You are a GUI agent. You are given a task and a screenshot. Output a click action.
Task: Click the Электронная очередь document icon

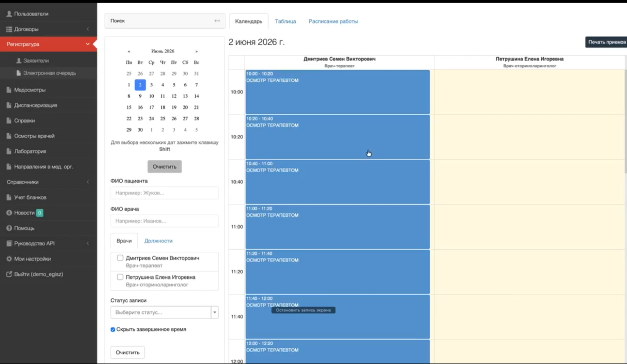[19, 73]
